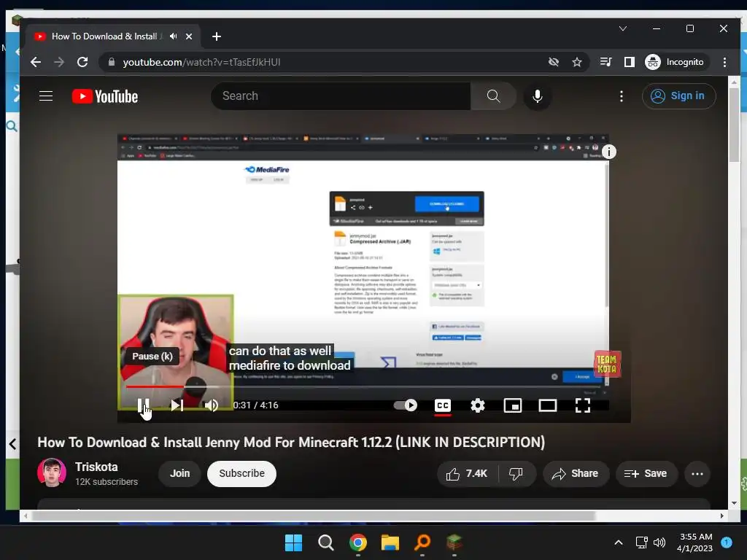
Task: Open YouTube settings three-dot menu
Action: (x=622, y=96)
